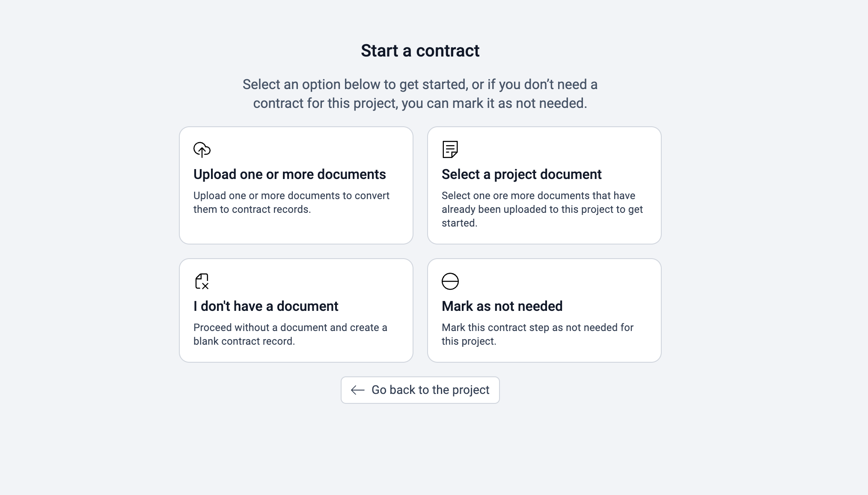Select the "Upload one or more documents" title
Viewport: 868px width, 495px height.
pos(290,174)
